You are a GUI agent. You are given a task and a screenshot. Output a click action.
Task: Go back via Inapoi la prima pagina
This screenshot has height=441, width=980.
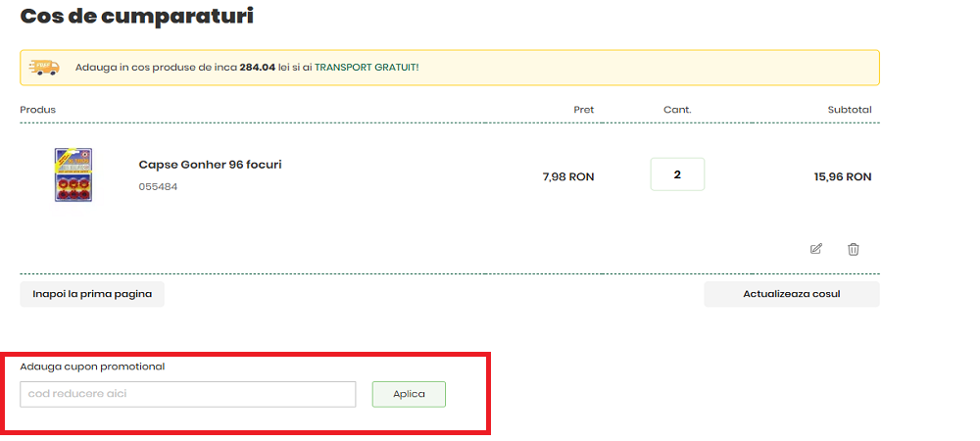[x=92, y=294]
